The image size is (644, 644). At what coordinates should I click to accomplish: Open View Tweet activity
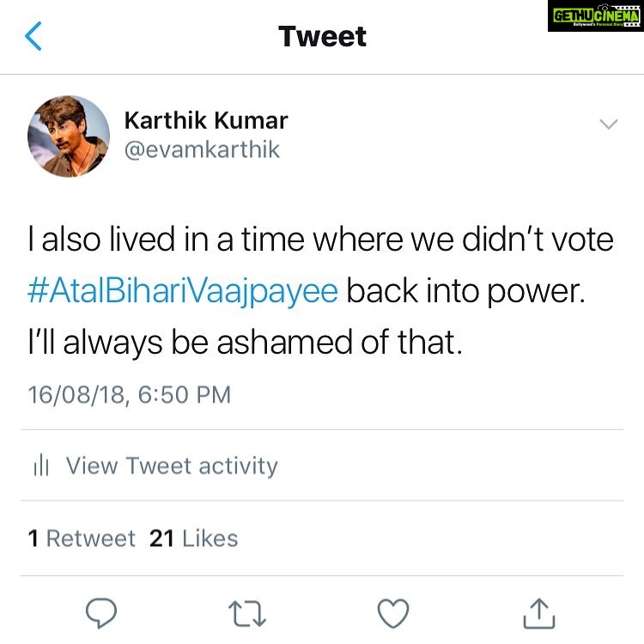(172, 466)
